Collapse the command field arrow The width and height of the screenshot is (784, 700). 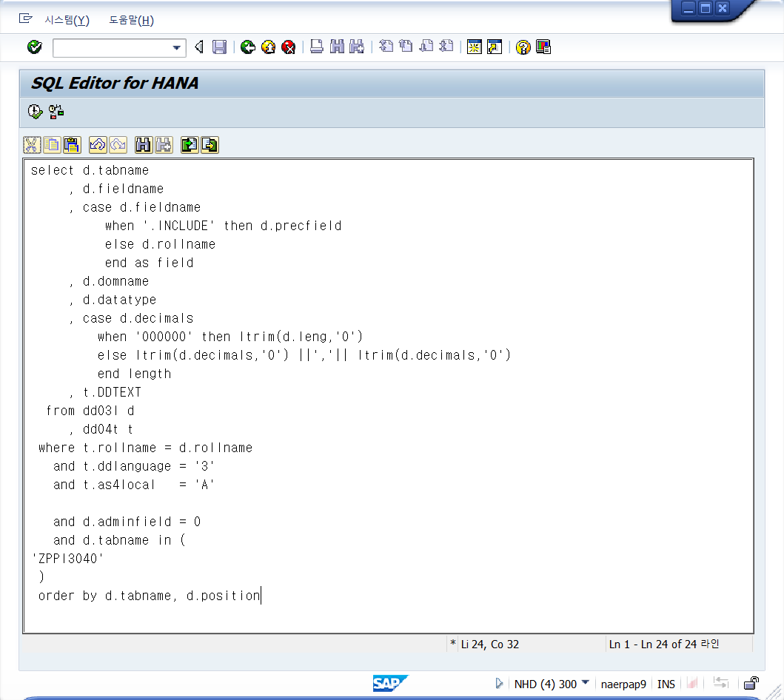199,47
